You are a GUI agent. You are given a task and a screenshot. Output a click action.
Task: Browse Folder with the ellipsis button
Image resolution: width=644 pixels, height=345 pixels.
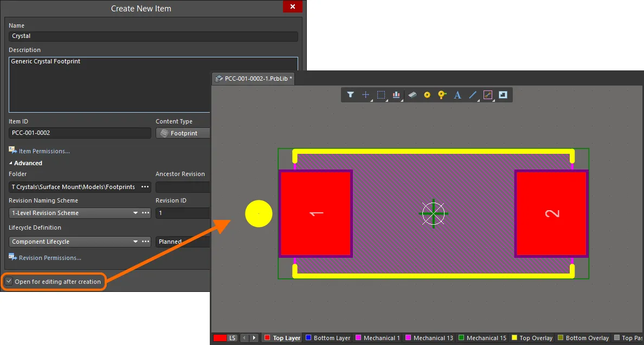click(145, 187)
